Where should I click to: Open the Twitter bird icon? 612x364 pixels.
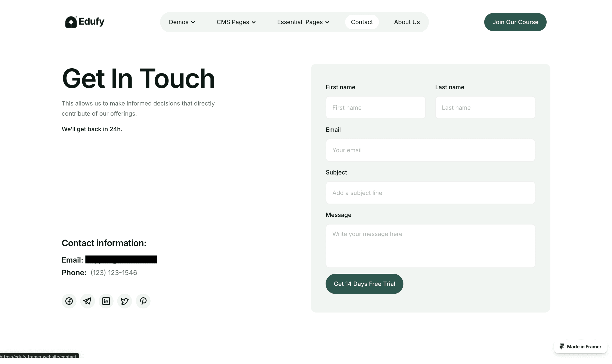coord(124,301)
